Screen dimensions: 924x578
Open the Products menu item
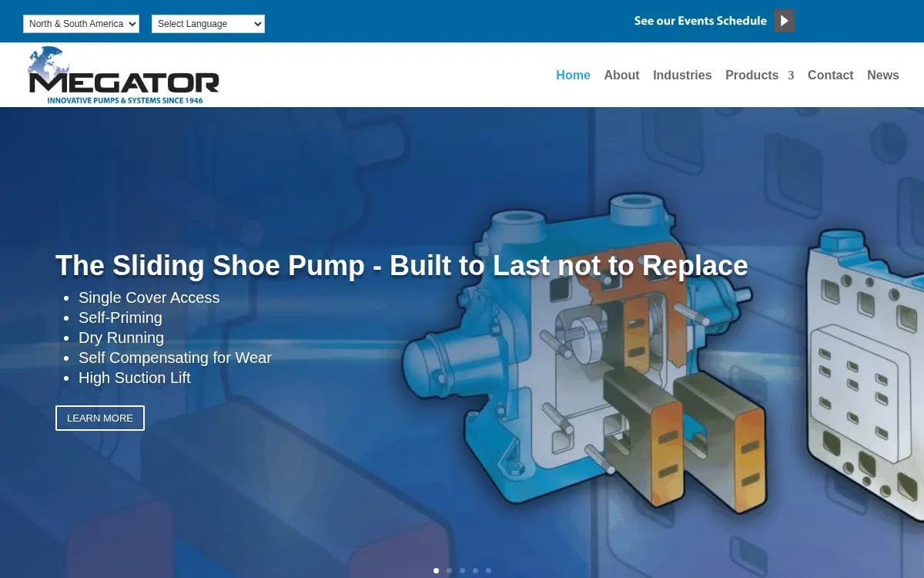752,75
